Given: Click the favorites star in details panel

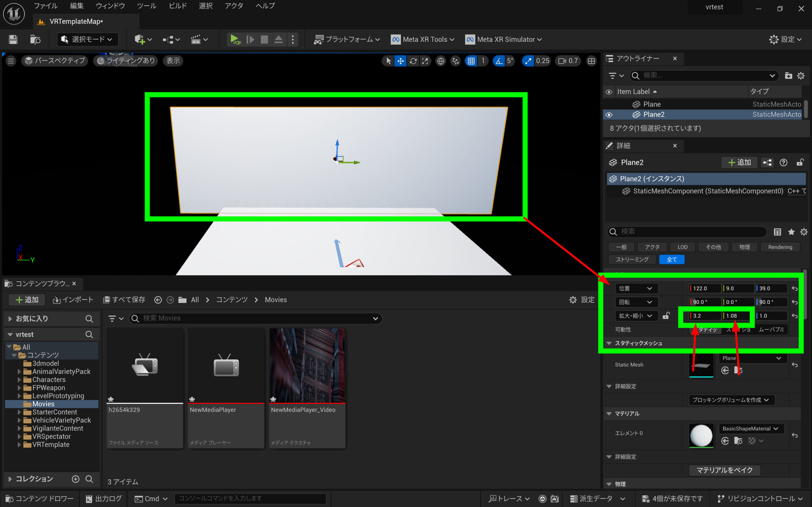Looking at the screenshot, I should click(x=791, y=232).
